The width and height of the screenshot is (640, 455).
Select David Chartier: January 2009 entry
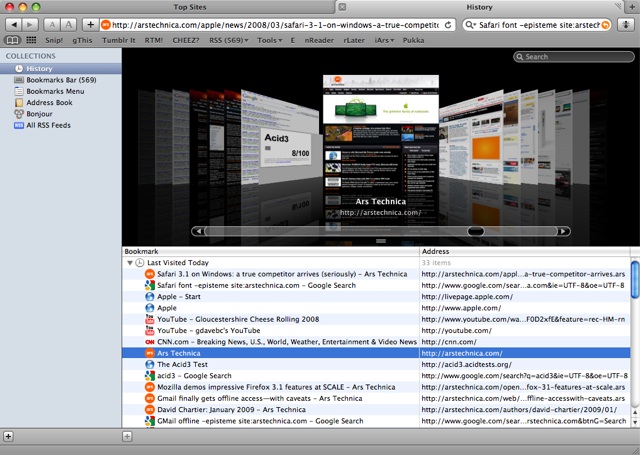[376, 410]
